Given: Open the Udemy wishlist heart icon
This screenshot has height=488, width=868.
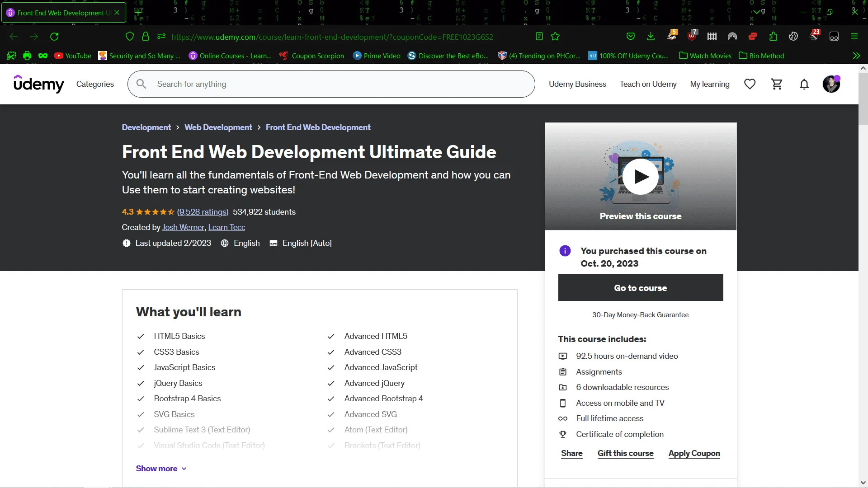Looking at the screenshot, I should pyautogui.click(x=750, y=84).
